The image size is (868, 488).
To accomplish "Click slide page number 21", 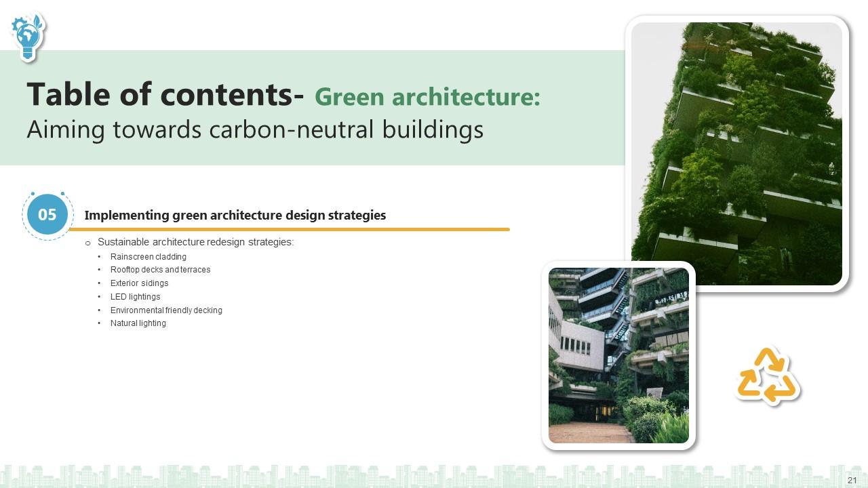I will 852,480.
